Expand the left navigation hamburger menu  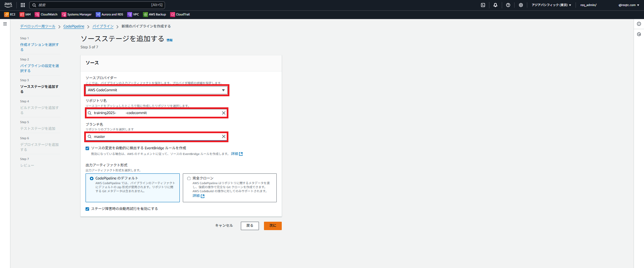coord(5,24)
